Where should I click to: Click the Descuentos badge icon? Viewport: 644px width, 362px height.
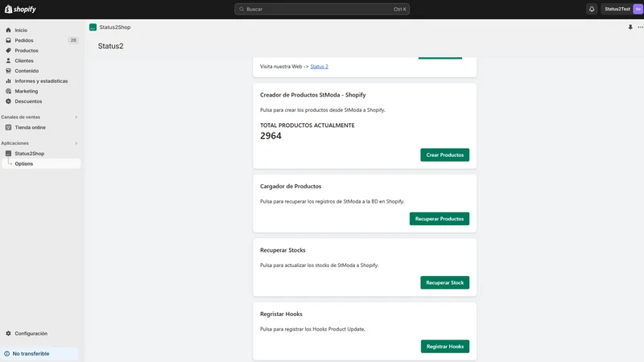pos(8,101)
